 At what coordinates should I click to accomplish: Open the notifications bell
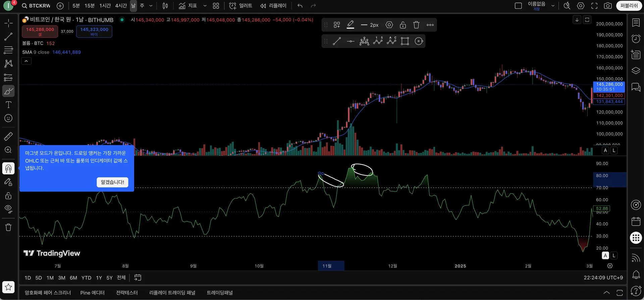click(x=636, y=275)
